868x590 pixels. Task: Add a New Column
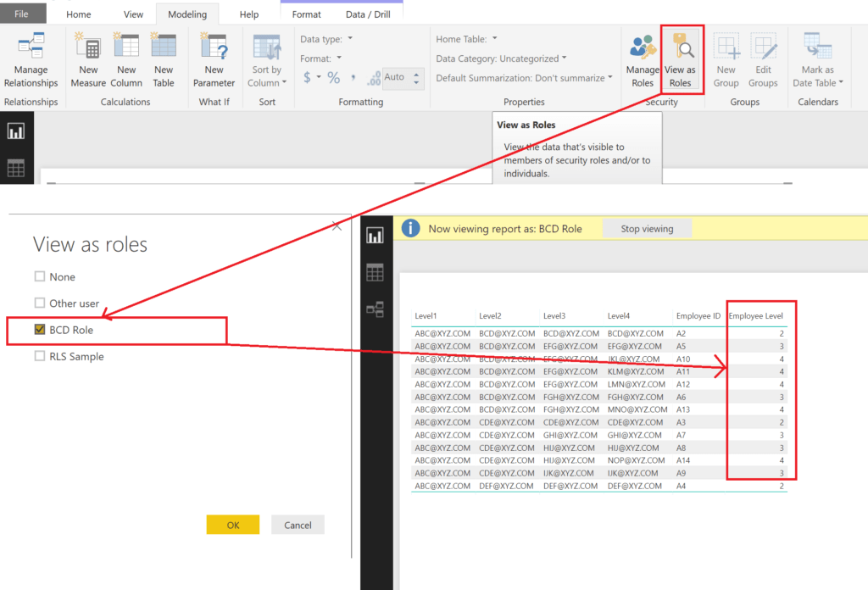tap(125, 59)
